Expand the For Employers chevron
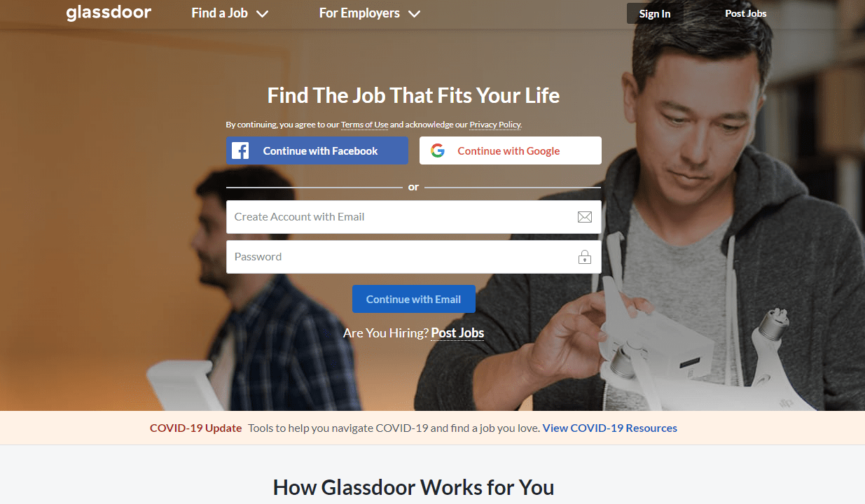 [414, 14]
